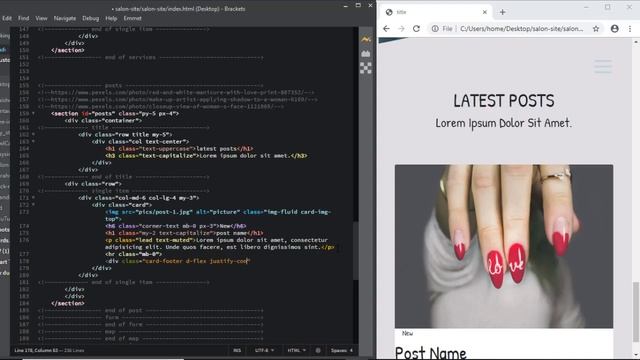Screen dimensions: 640x360
Task: Click the 'latest posts' h1 code text
Action: [216, 149]
